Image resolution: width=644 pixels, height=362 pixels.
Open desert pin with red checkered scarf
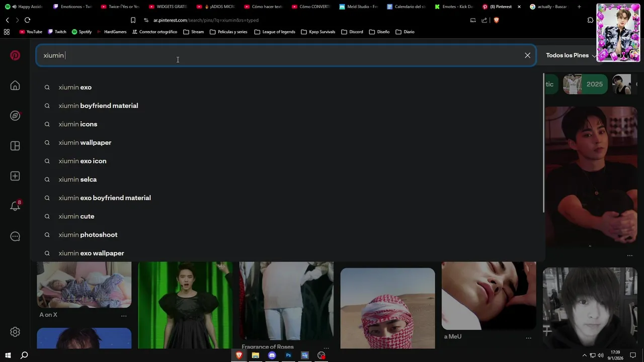pos(387,308)
